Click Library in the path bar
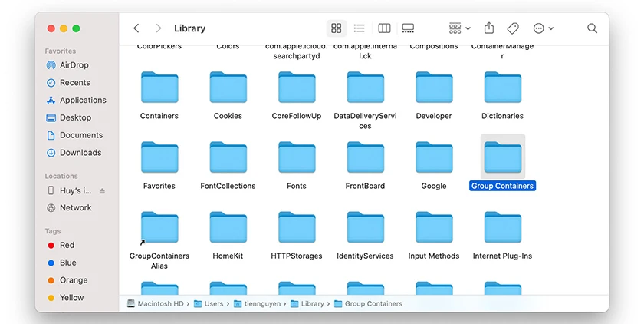Screen dimensions: 644x324 (x=307, y=304)
